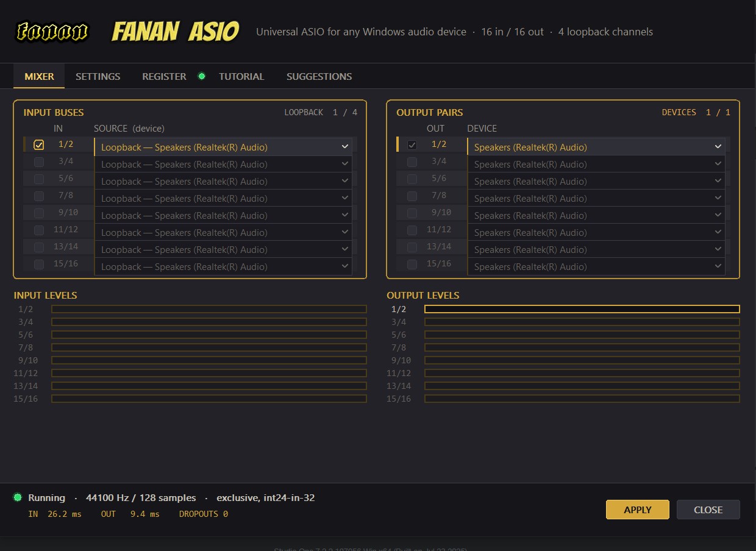Click the OUTPUT PAIRS heading
The width and height of the screenshot is (756, 551).
(x=430, y=112)
